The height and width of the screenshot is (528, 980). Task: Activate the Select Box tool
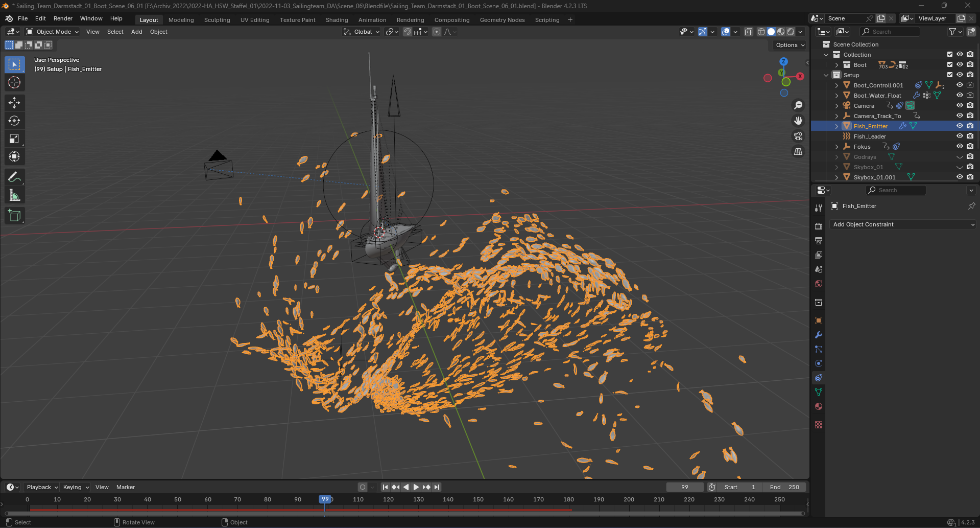(14, 64)
